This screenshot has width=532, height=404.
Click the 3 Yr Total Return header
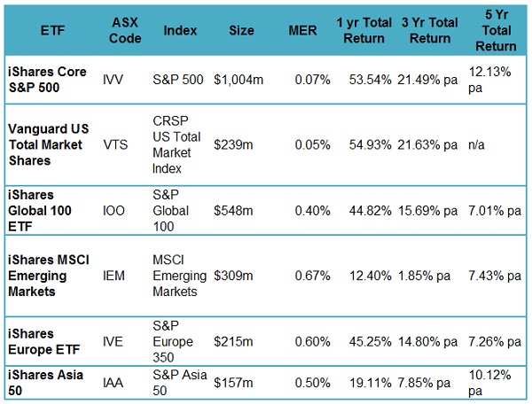click(428, 29)
